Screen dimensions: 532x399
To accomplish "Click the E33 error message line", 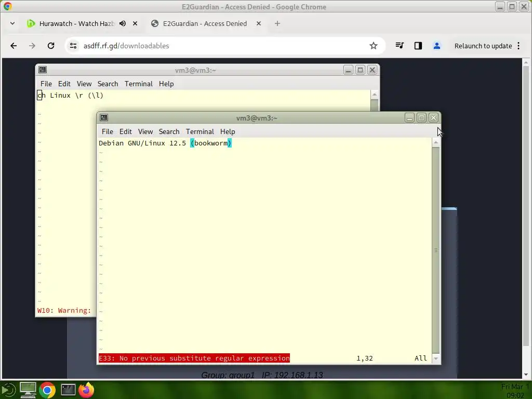I will (194, 358).
